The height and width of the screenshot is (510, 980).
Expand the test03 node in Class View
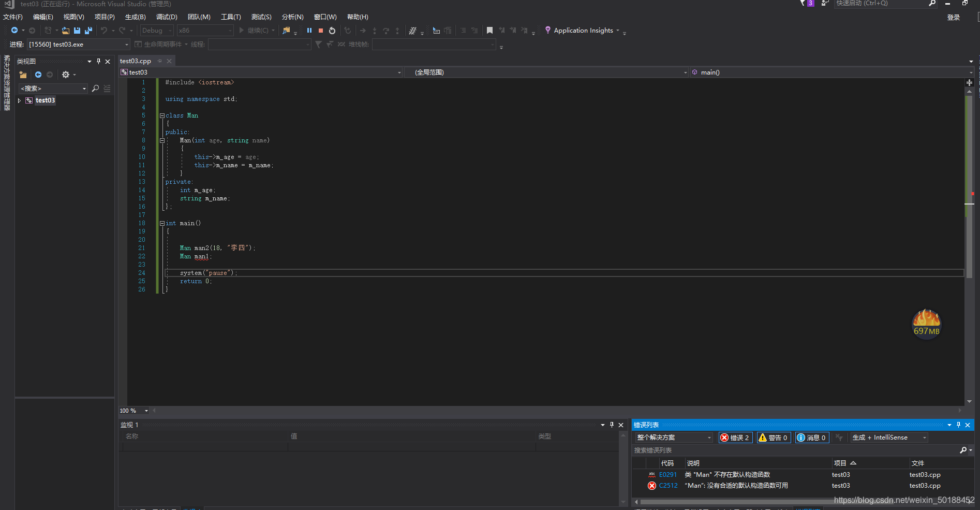(x=20, y=100)
